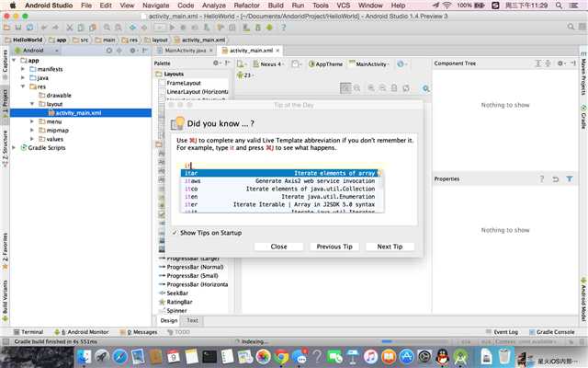The height and width of the screenshot is (368, 588).
Task: Click the Previous Tip button
Action: (334, 247)
